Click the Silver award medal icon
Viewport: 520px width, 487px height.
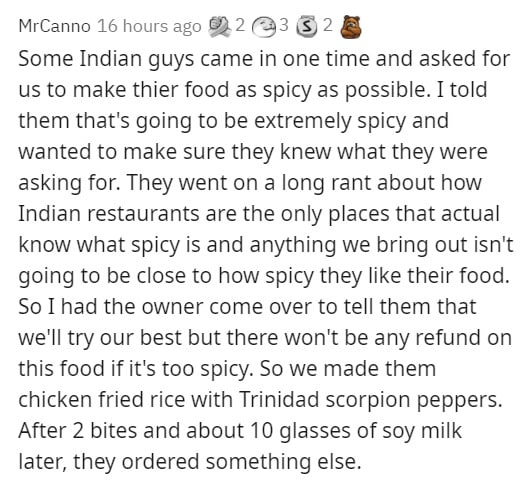306,28
